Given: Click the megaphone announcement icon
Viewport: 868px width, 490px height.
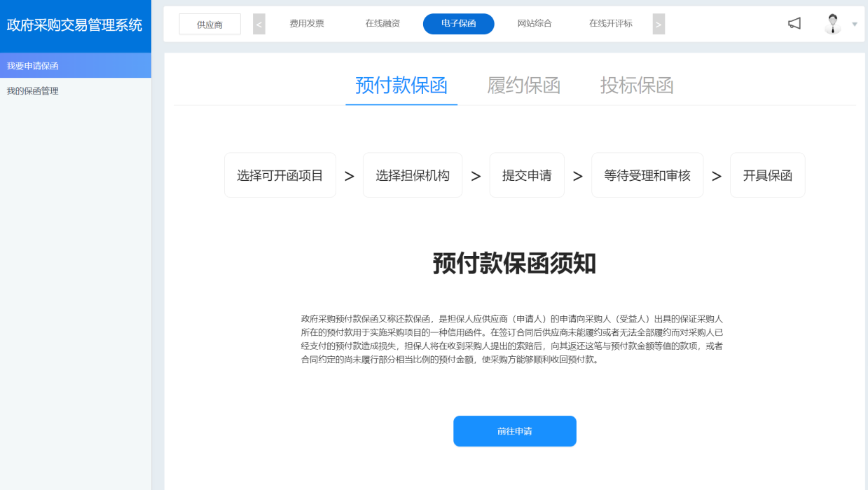Looking at the screenshot, I should coord(794,24).
